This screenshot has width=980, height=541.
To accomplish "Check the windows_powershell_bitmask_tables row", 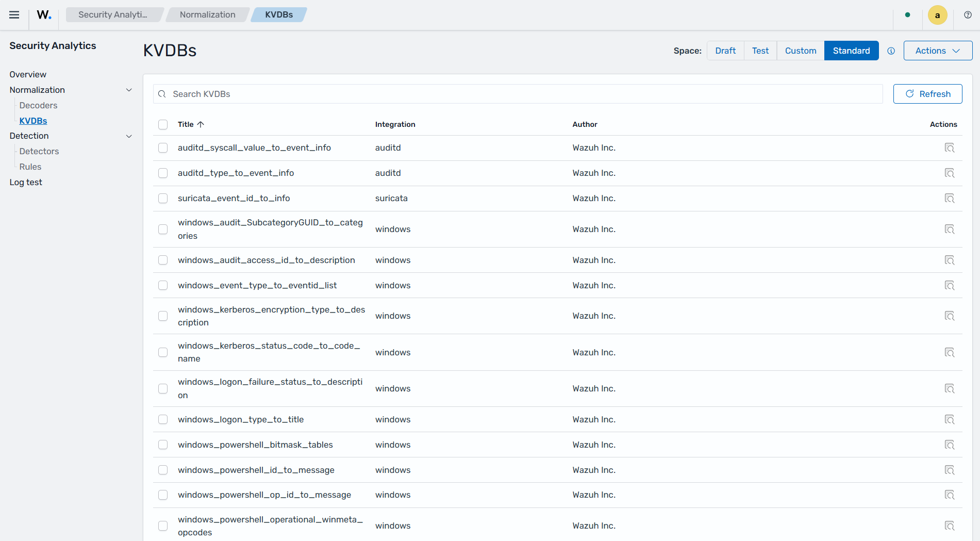I will 163,445.
